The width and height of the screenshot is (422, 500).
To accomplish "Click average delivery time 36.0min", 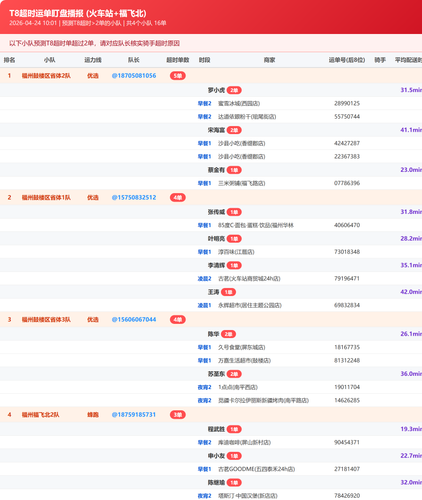I will 411,374.
